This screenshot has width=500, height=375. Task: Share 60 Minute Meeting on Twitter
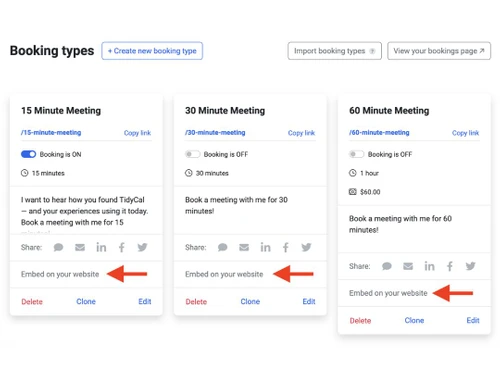coord(470,266)
